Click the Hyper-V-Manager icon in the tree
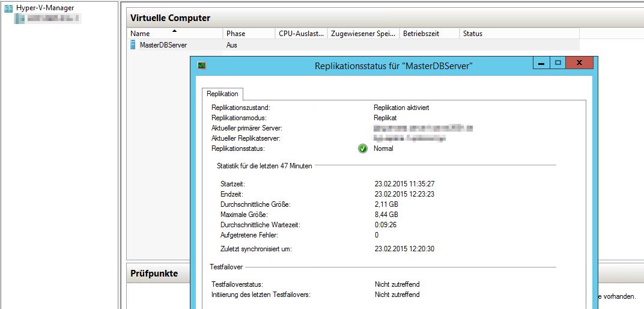 (x=9, y=8)
